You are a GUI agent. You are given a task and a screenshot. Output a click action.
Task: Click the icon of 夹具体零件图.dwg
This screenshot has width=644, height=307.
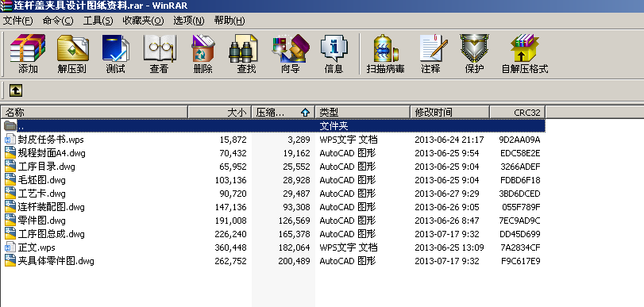click(x=10, y=261)
